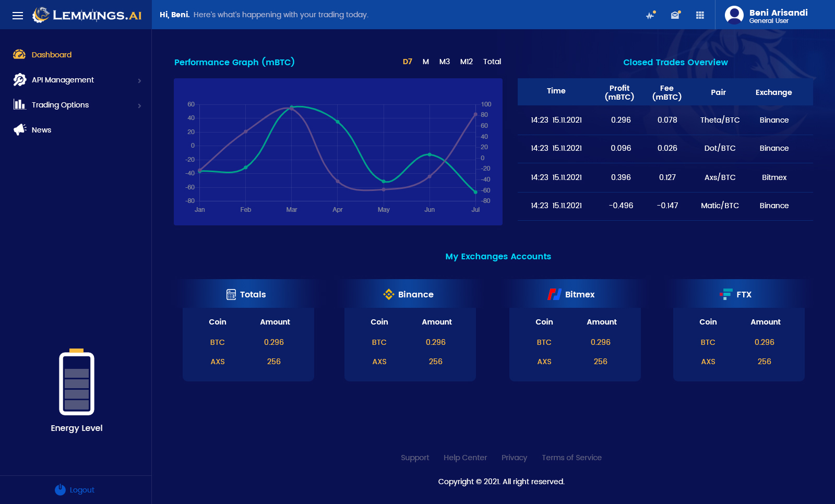Click the Binance card header
835x504 pixels.
pos(410,294)
